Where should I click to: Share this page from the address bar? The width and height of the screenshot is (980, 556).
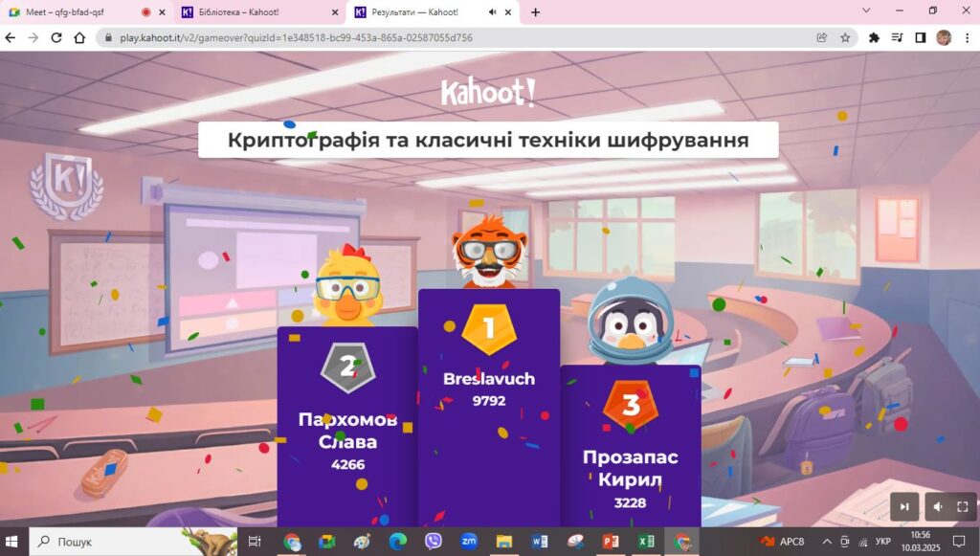click(x=822, y=37)
